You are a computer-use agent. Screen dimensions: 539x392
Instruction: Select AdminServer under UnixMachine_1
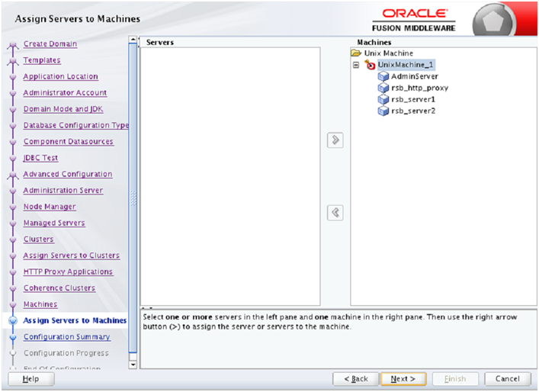[x=415, y=76]
